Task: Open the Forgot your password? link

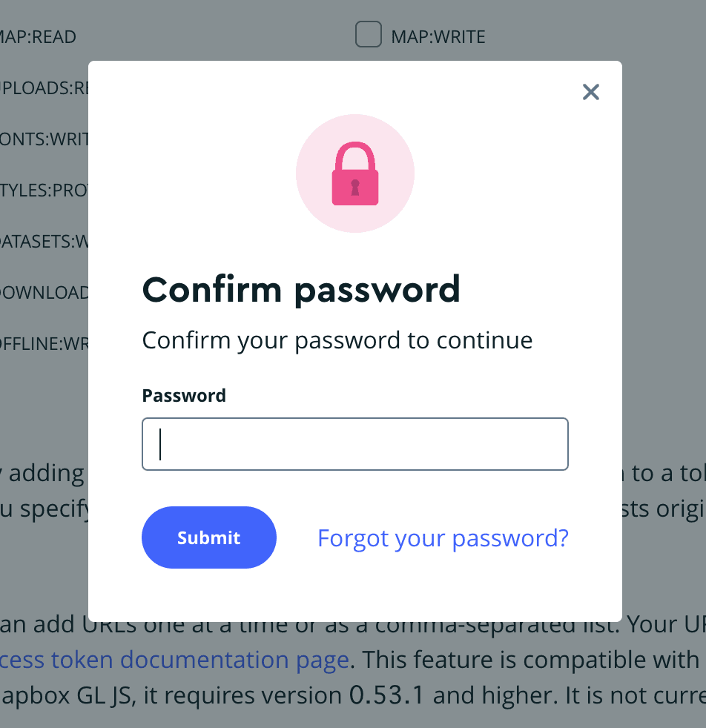Action: tap(443, 538)
